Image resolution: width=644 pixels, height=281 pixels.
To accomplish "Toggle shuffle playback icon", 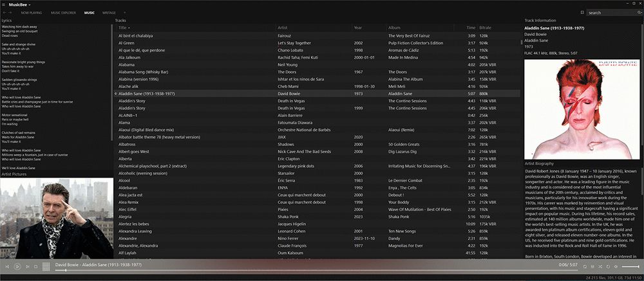I will tap(600, 267).
